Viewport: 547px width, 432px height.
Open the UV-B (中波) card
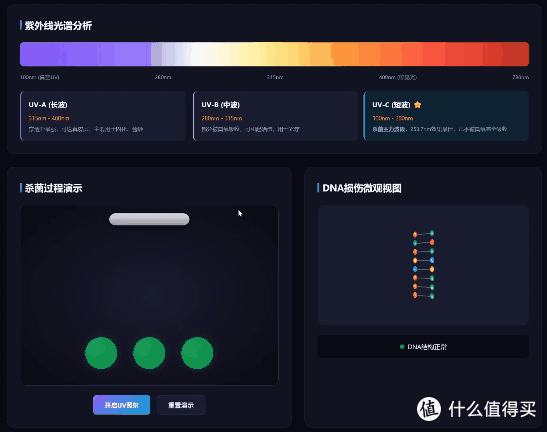(x=275, y=116)
